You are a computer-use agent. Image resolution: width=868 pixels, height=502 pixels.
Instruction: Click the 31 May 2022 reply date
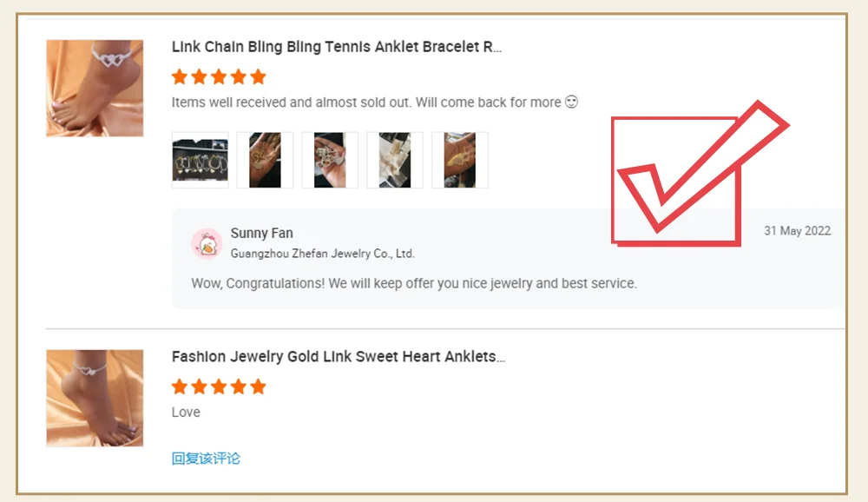point(797,231)
